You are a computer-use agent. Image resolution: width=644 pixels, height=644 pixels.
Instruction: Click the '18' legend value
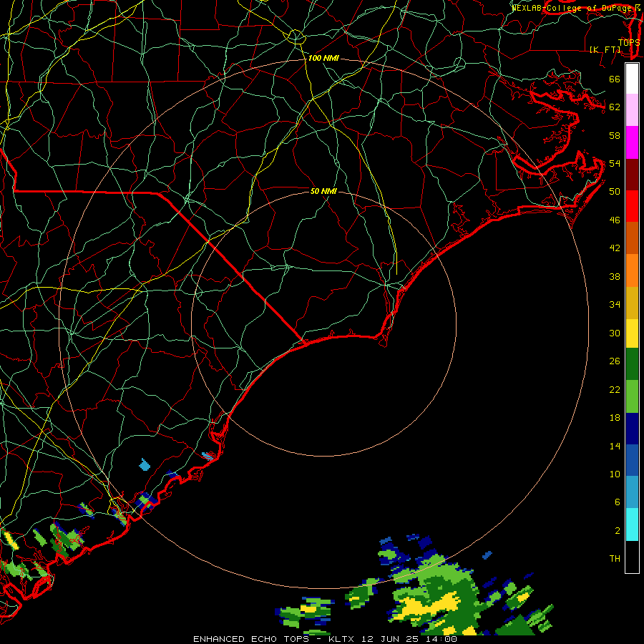pos(615,418)
